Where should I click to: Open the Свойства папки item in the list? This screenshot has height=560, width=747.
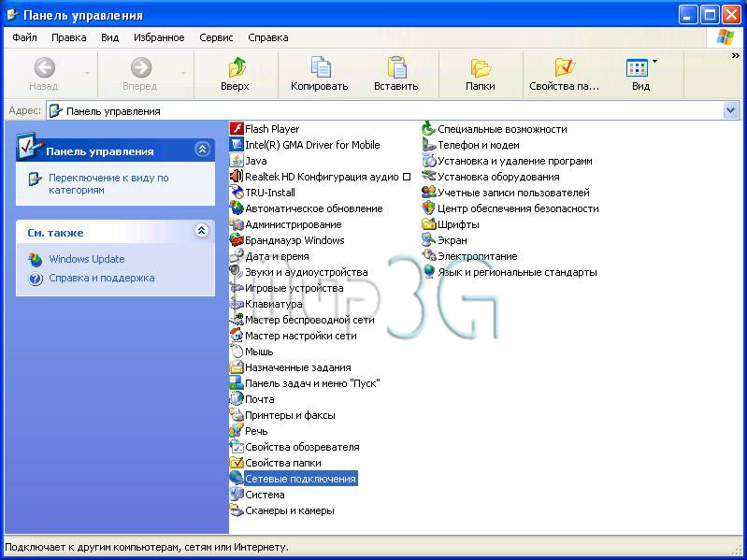(x=276, y=463)
